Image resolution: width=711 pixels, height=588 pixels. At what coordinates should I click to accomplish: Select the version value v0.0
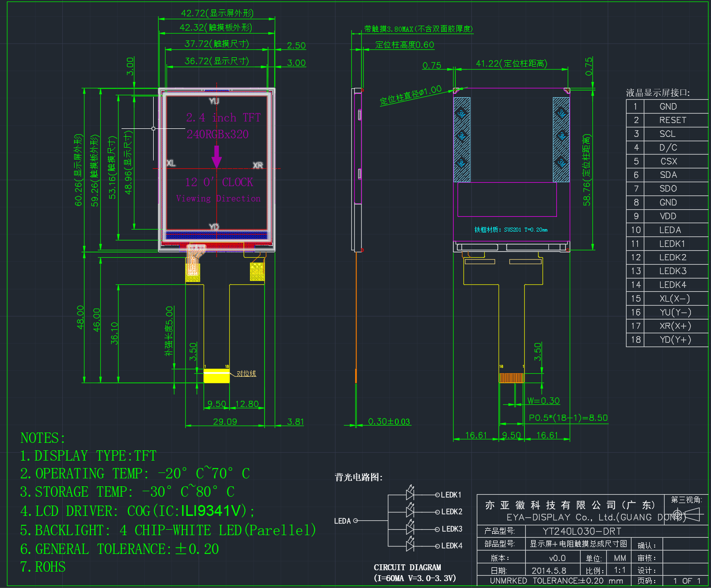coord(557,558)
